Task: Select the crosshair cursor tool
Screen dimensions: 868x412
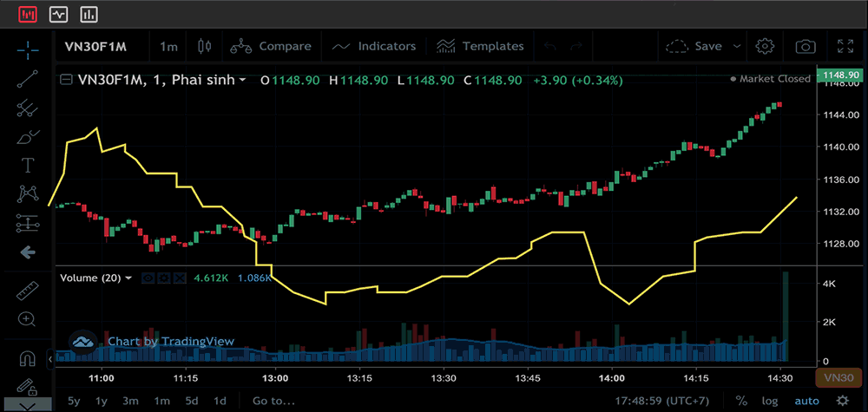Action: pyautogui.click(x=28, y=48)
